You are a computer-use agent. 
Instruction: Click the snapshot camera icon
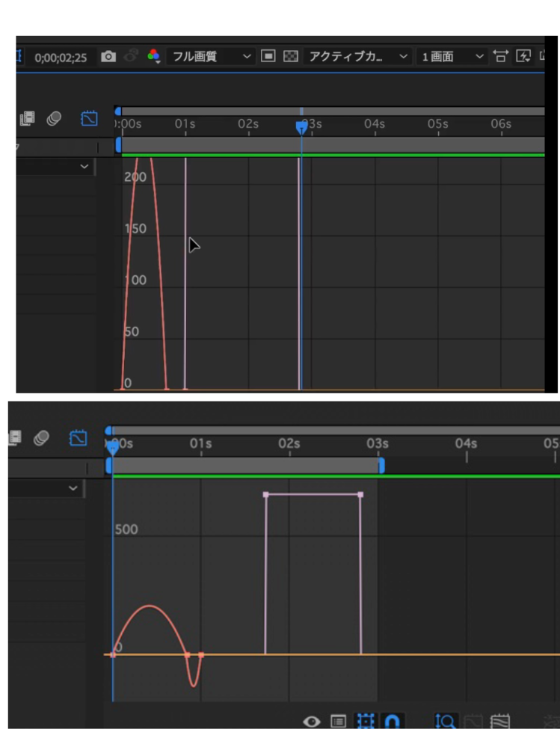point(108,57)
